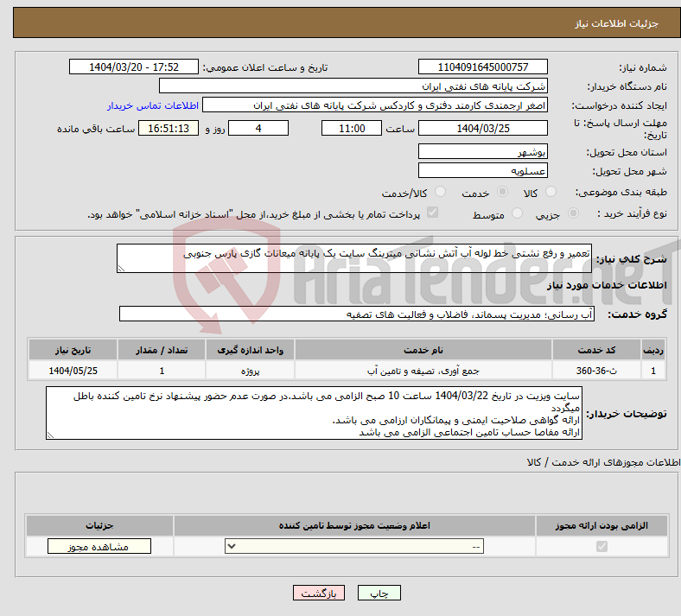Click the ساعت باقی مانده label
The width and height of the screenshot is (681, 616).
tap(96, 129)
